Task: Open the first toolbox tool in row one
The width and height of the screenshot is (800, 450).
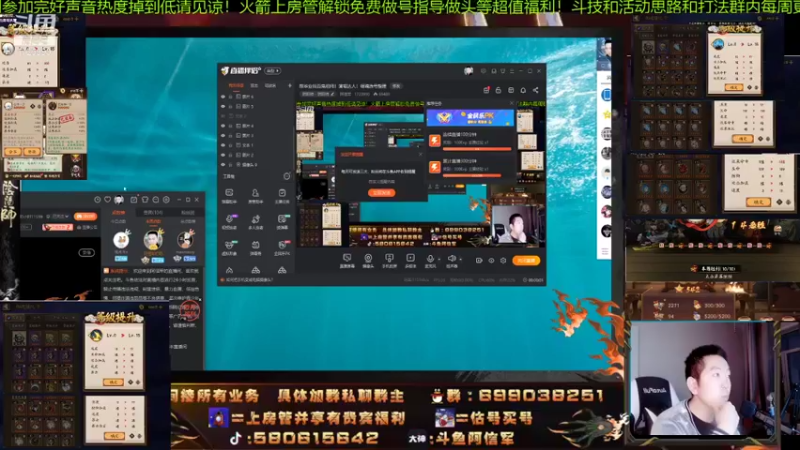Action: pos(229,195)
